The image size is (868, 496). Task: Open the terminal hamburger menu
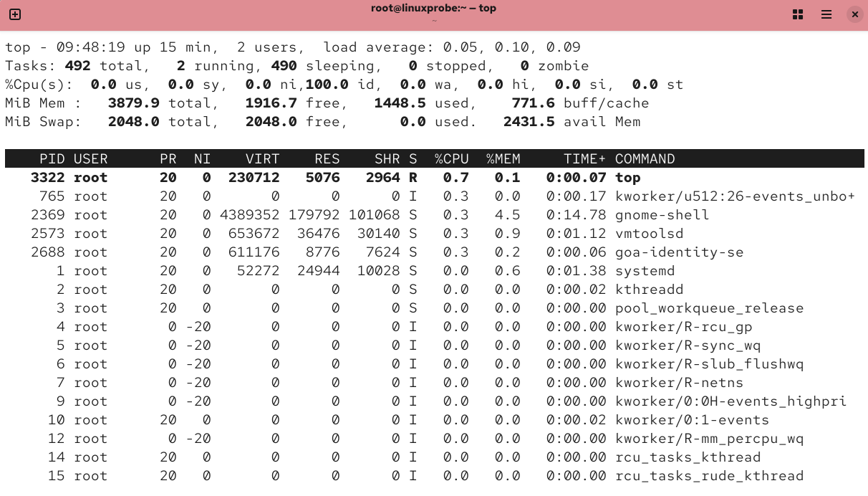(x=826, y=14)
